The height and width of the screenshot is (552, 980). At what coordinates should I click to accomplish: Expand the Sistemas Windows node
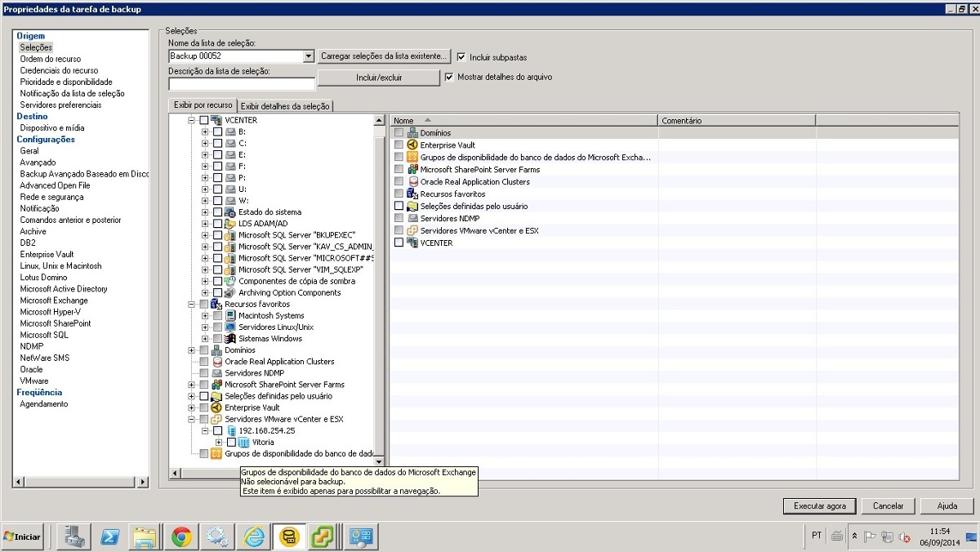(x=206, y=338)
